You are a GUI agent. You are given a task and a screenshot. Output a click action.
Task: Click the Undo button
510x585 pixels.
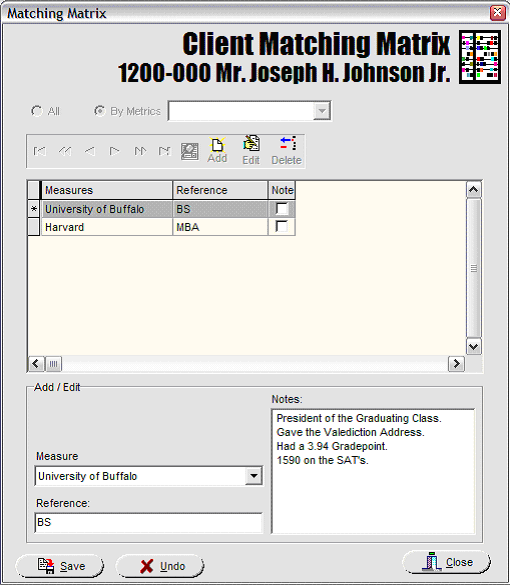click(x=160, y=566)
